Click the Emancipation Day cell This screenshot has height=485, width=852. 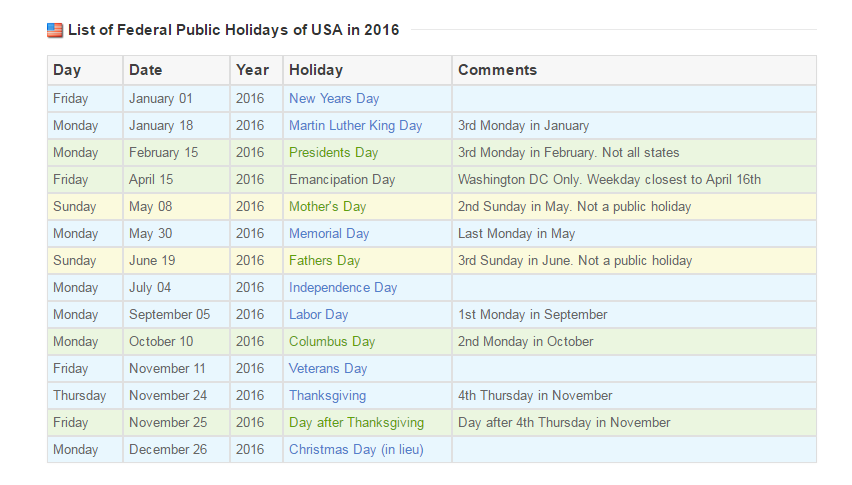pyautogui.click(x=342, y=180)
